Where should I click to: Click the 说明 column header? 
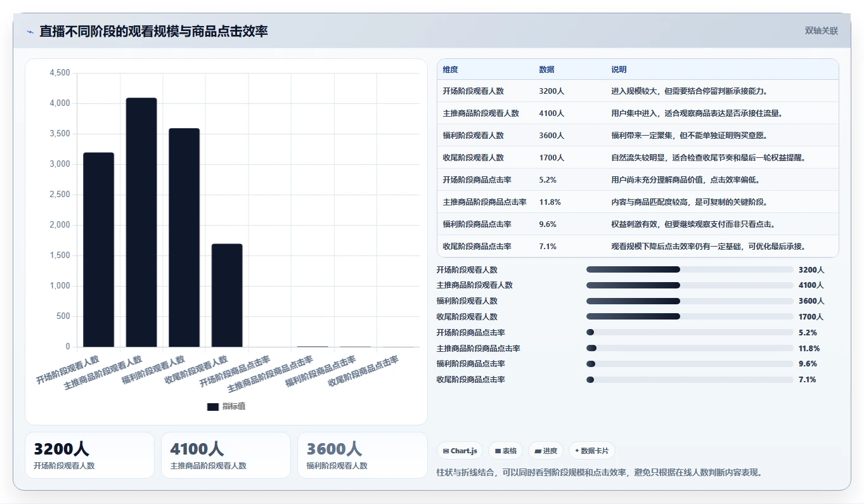619,70
